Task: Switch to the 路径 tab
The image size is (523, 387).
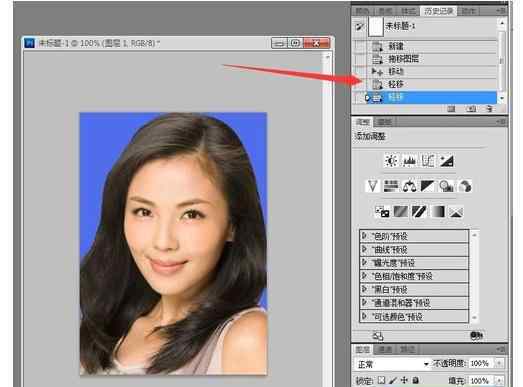Action: pos(407,349)
